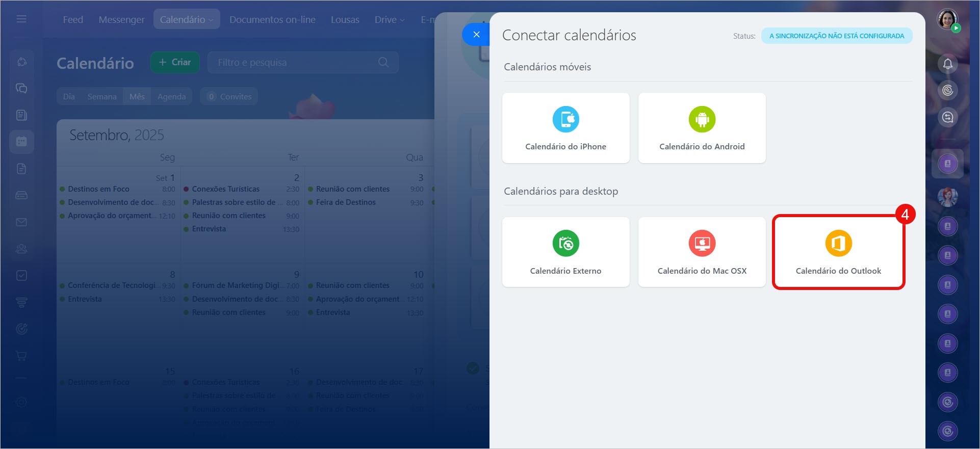Switch to Mês view tab
This screenshot has height=449, width=980.
(137, 96)
